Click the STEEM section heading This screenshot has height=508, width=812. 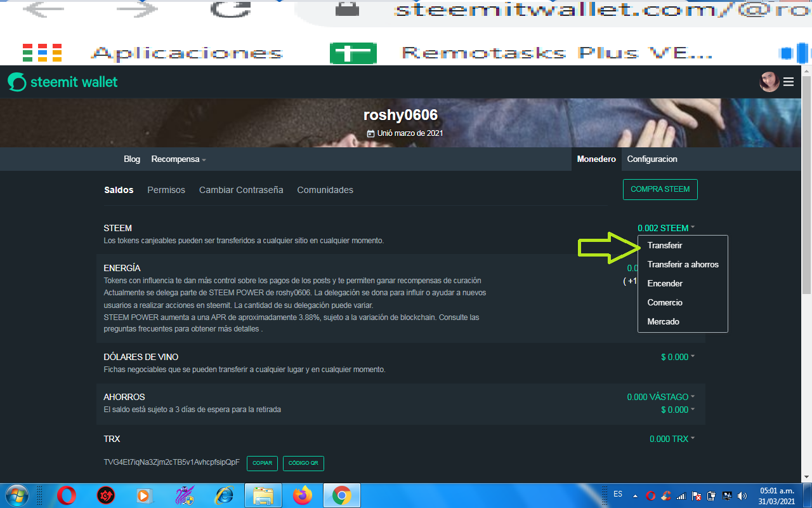117,228
